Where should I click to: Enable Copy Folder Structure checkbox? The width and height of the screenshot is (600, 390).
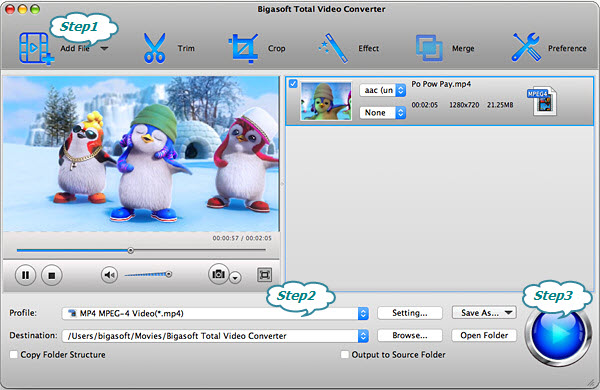click(14, 354)
